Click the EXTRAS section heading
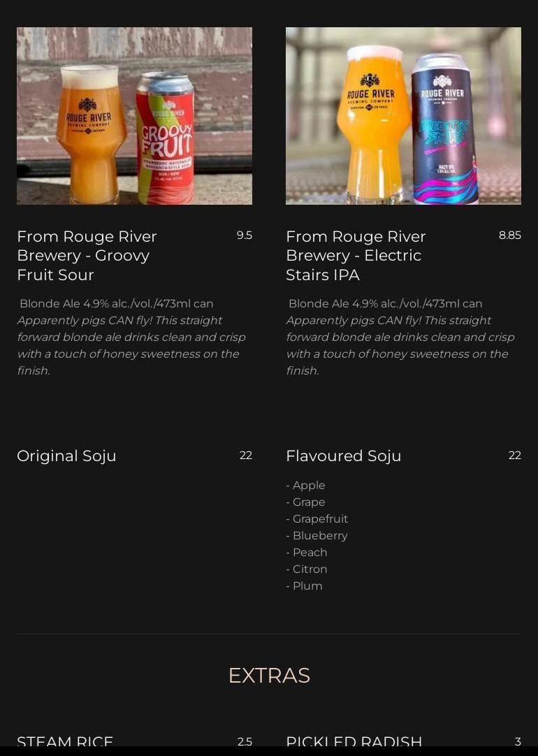538x756 pixels. point(269,676)
